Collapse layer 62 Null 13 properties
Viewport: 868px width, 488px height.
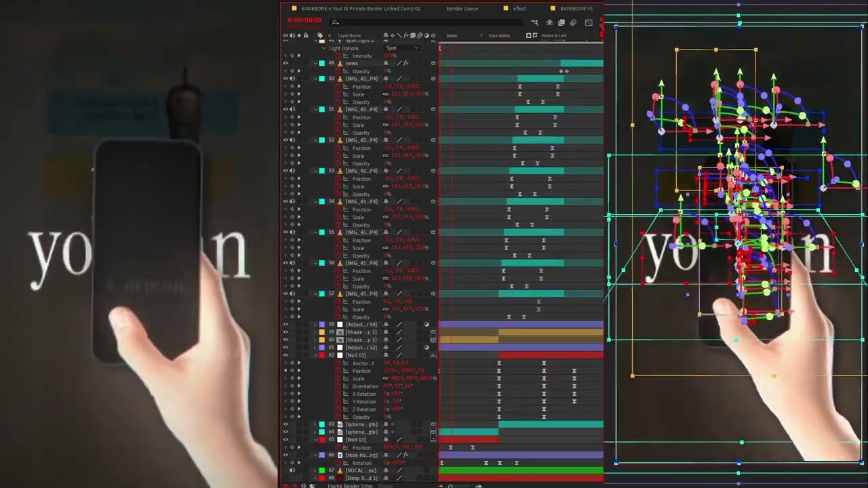coord(315,355)
